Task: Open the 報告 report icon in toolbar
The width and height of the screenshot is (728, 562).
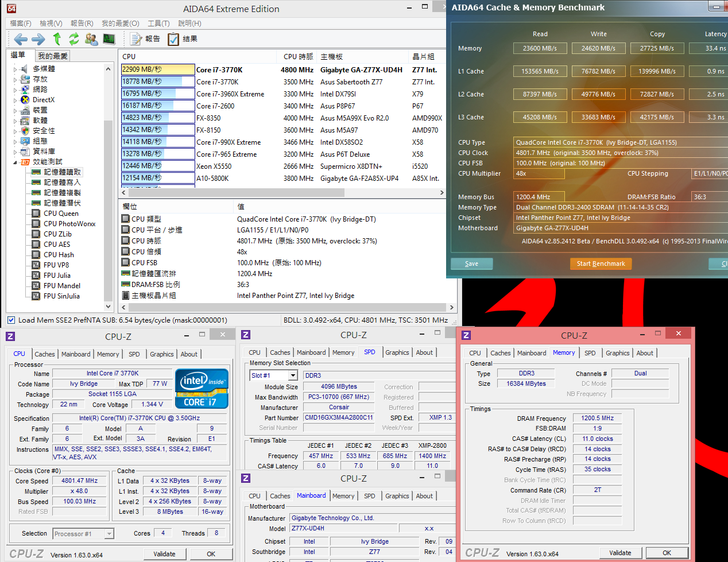Action: click(136, 39)
